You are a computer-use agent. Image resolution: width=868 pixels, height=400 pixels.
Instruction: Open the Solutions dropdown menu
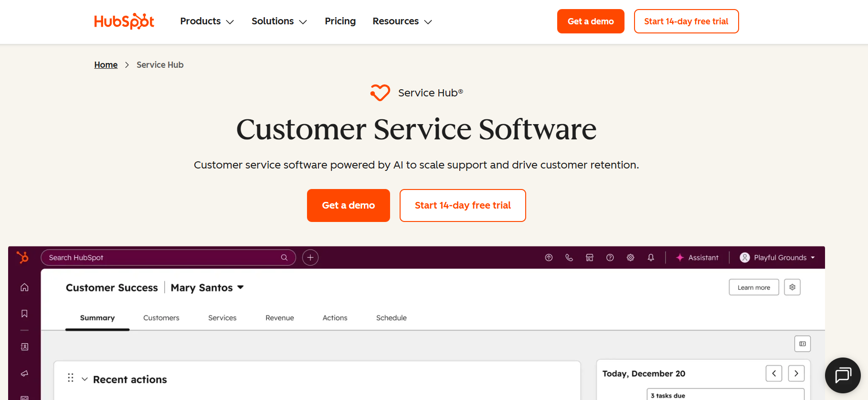point(279,21)
